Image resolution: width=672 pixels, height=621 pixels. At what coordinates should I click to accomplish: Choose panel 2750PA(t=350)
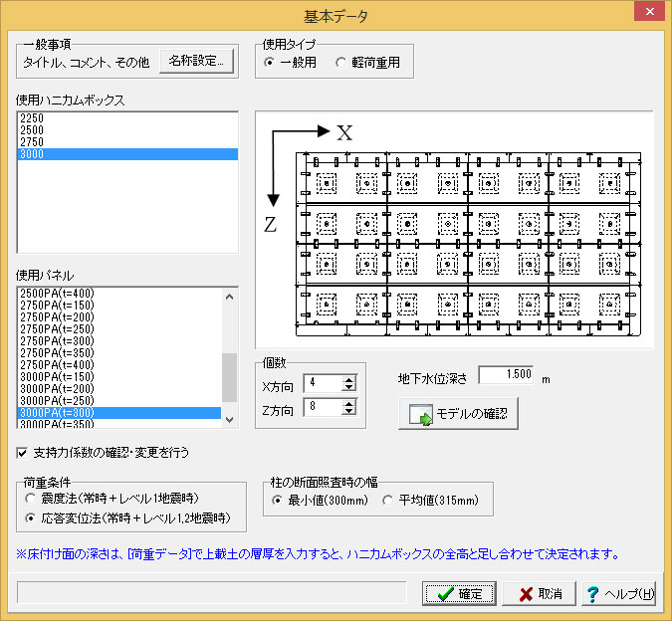(x=119, y=353)
